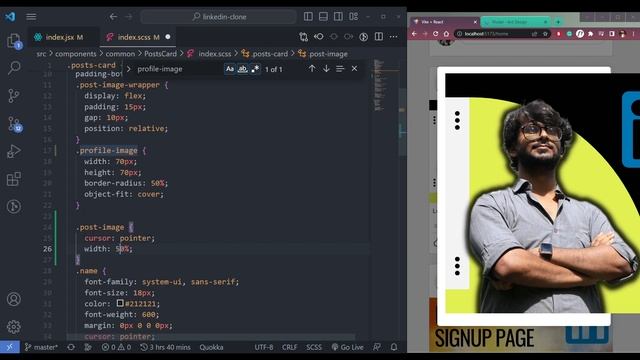Toggle the primary side bar layout icon
640x360 pixels.
point(308,16)
